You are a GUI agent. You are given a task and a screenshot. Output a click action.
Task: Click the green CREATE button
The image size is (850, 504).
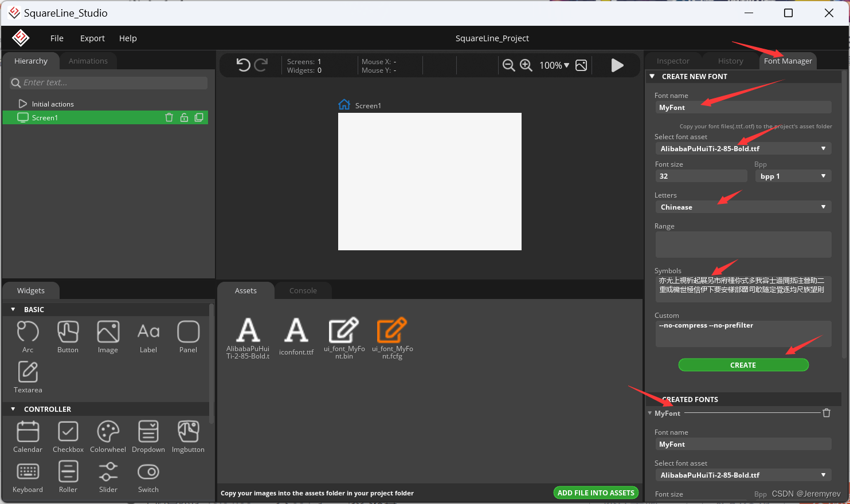pyautogui.click(x=743, y=365)
